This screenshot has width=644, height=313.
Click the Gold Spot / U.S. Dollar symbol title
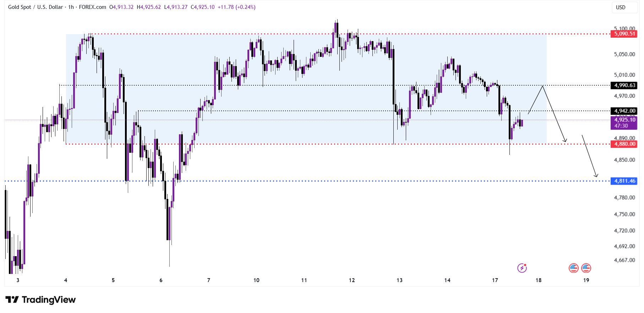36,7
